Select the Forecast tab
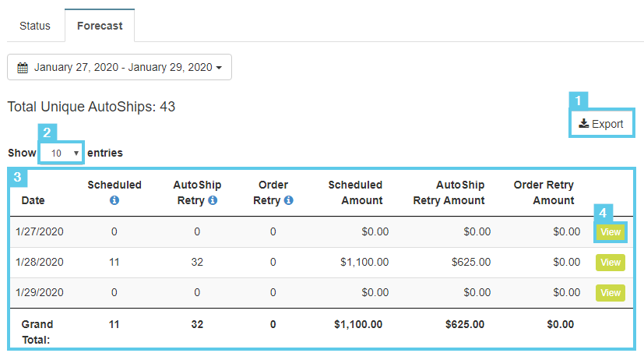The height and width of the screenshot is (353, 644). pyautogui.click(x=100, y=26)
